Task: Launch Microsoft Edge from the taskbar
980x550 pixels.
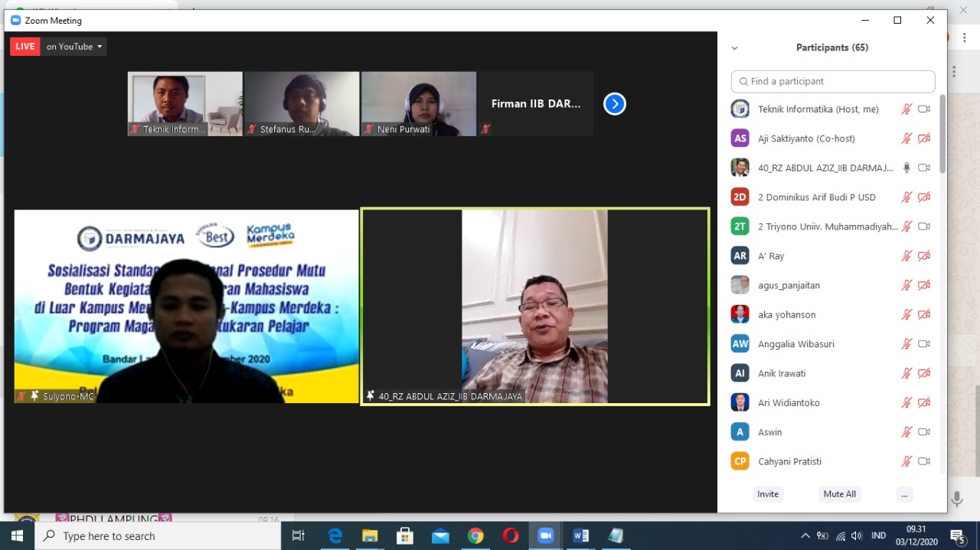Action: pos(335,535)
